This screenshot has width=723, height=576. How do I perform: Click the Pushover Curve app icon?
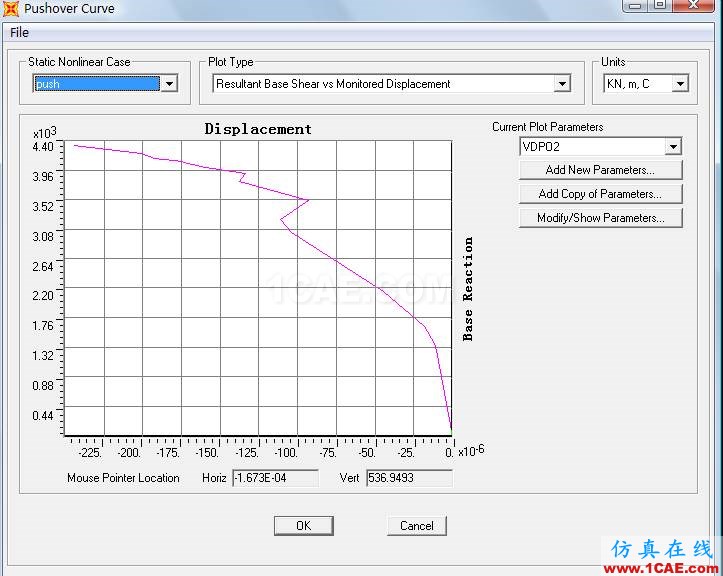pyautogui.click(x=10, y=9)
